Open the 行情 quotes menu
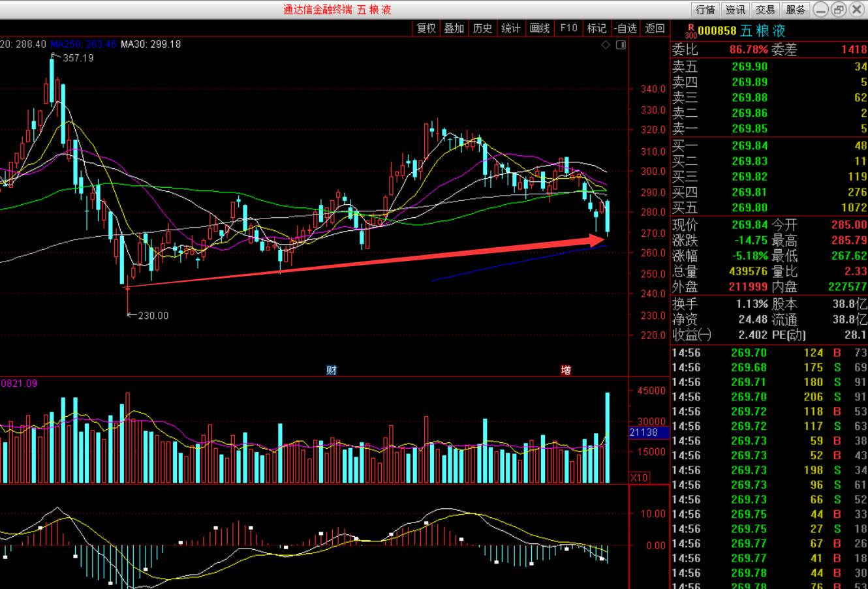This screenshot has height=589, width=868. tap(705, 10)
